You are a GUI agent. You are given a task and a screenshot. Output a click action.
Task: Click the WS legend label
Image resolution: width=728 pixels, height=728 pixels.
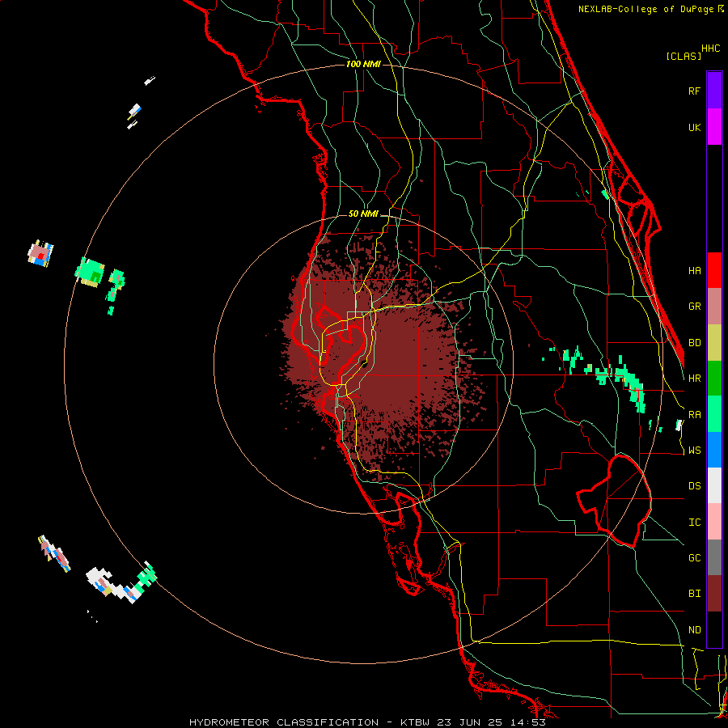click(x=694, y=451)
